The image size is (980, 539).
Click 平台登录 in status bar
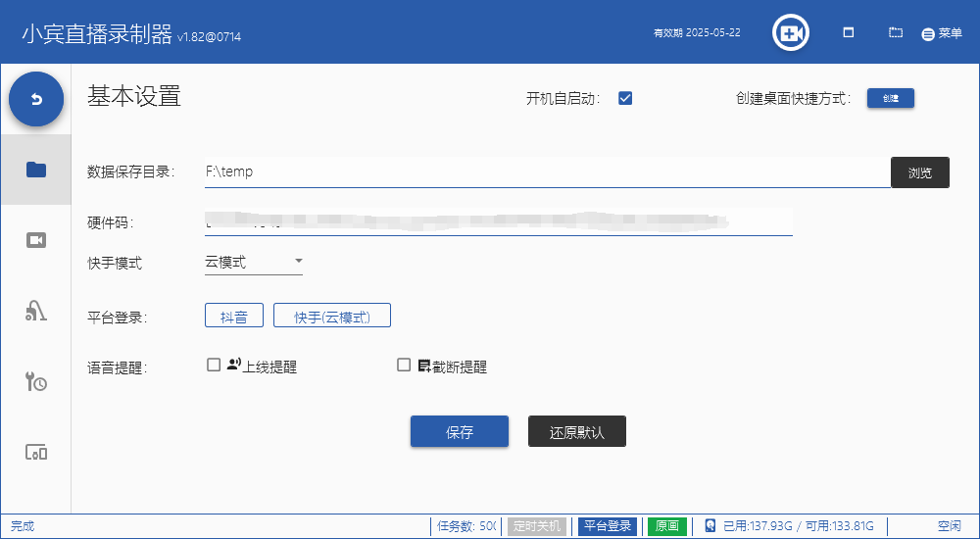(x=608, y=526)
